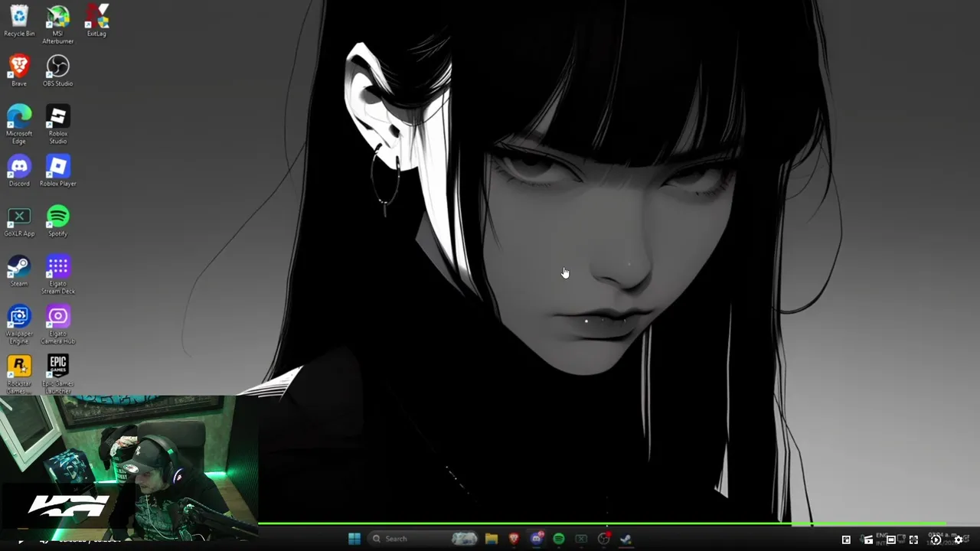Launch Roblox Studio desktop shortcut

57,124
